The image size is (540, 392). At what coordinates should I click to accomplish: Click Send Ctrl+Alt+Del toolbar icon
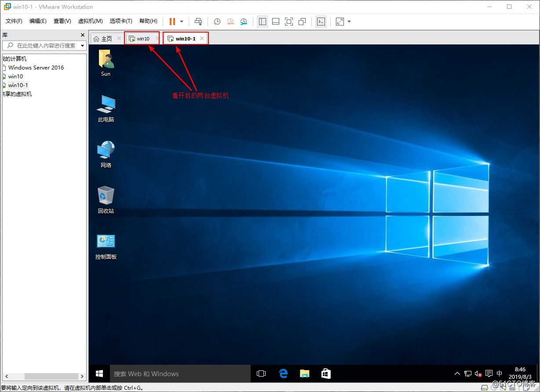pos(198,22)
